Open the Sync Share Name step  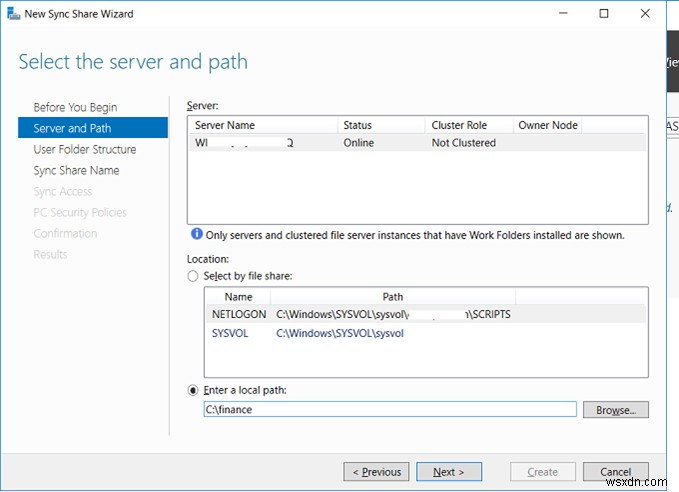coord(76,170)
